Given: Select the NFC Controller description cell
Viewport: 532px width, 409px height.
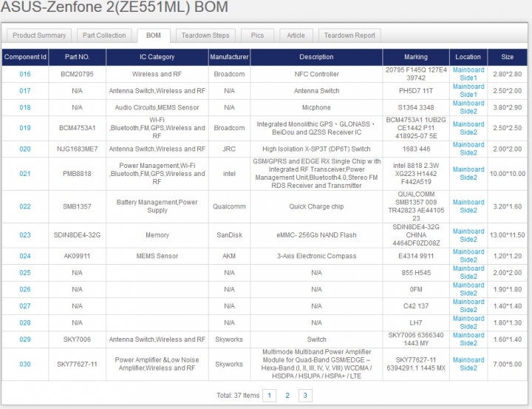Looking at the screenshot, I should 316,74.
